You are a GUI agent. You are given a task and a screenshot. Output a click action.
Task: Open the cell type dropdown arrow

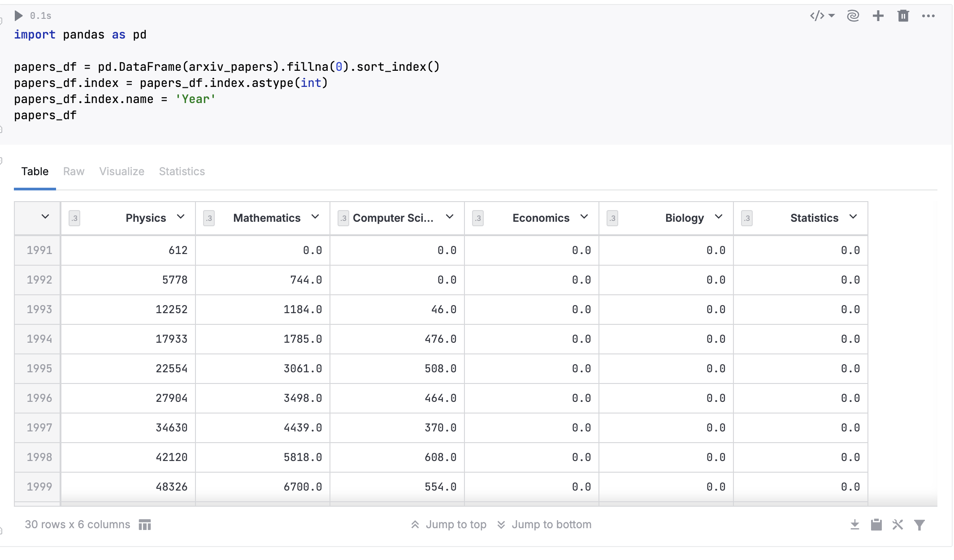point(832,15)
